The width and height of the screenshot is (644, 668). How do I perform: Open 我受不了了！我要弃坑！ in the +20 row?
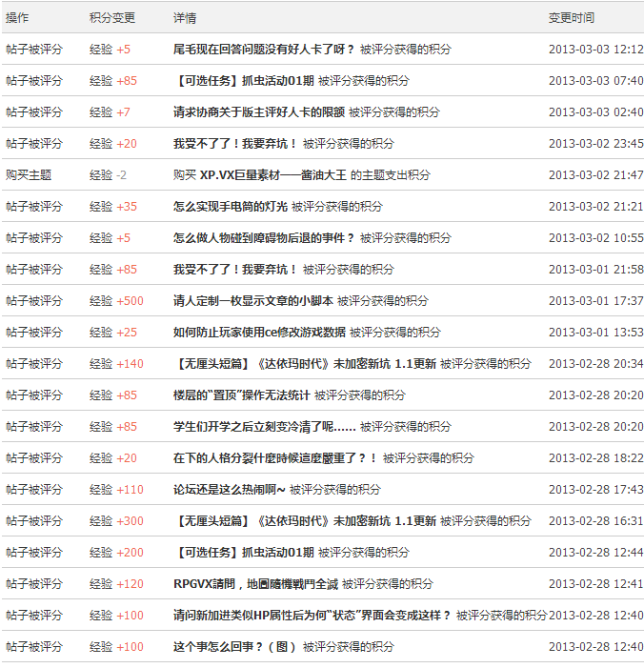coord(235,144)
